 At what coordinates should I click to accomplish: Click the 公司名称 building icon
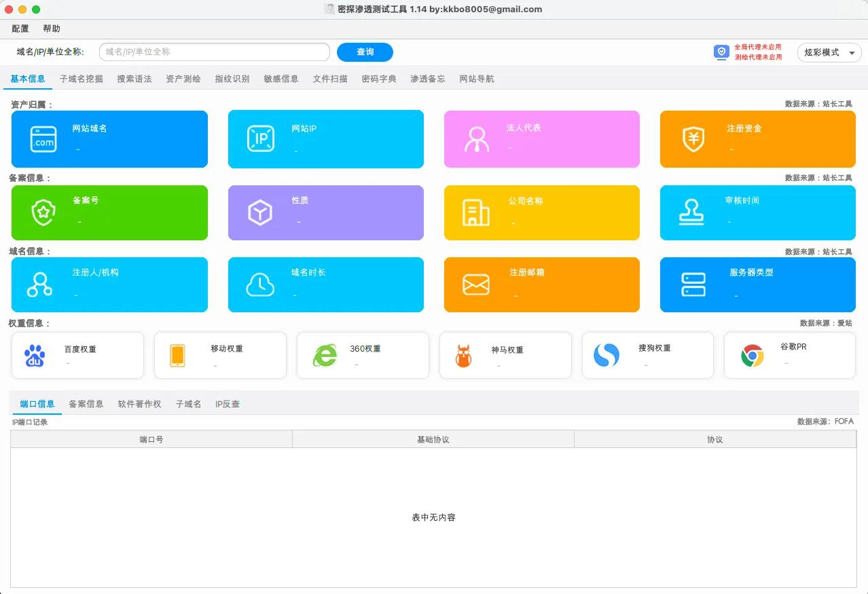point(476,212)
